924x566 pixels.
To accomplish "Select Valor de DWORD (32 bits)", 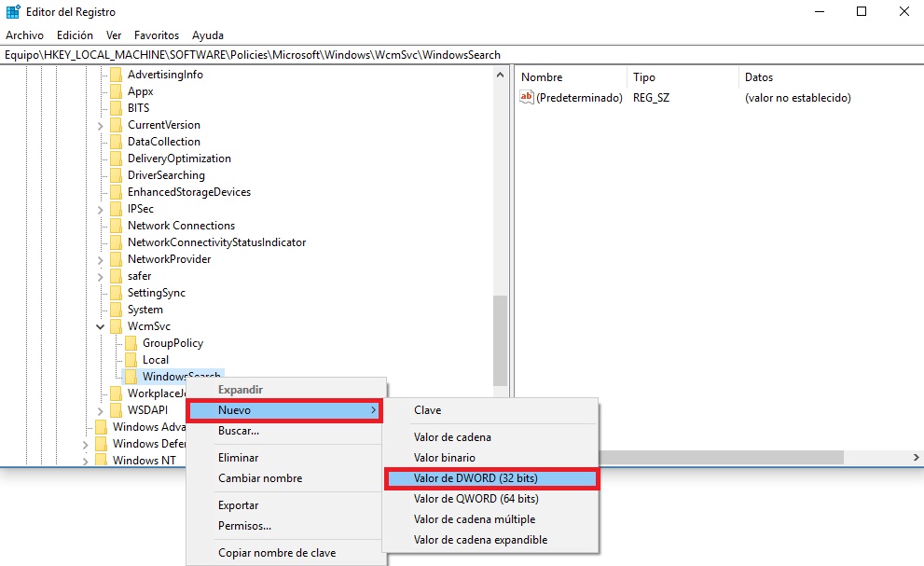I will [490, 478].
